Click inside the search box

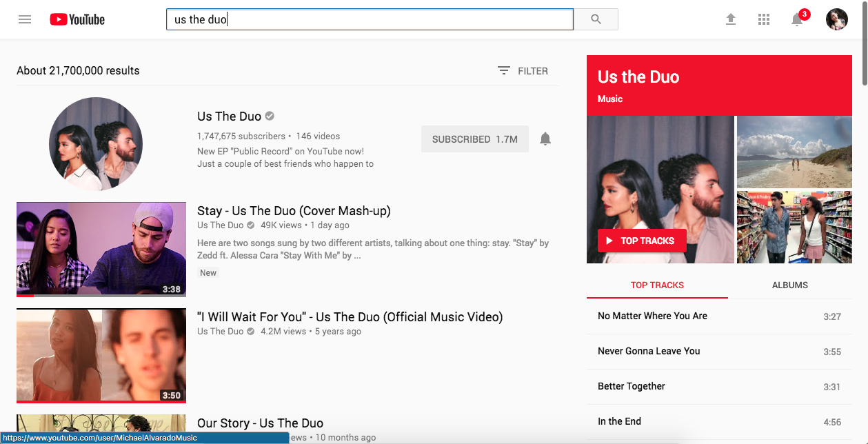pyautogui.click(x=370, y=19)
